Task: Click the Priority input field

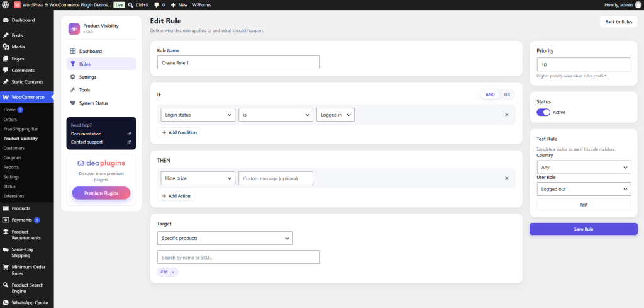Action: pyautogui.click(x=584, y=65)
